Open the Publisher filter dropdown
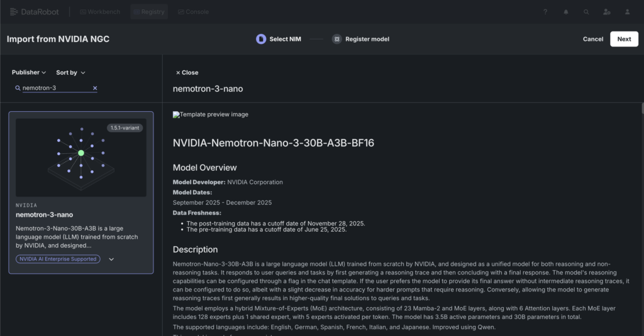The width and height of the screenshot is (644, 336). (29, 73)
